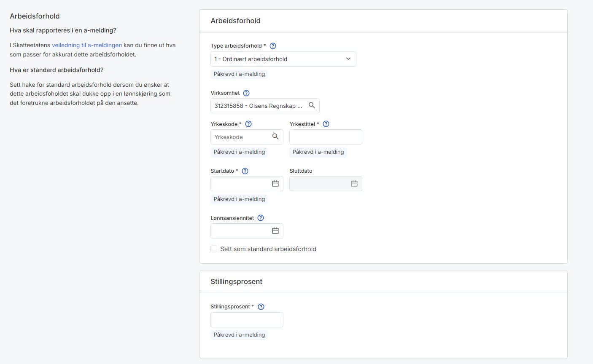
Task: Expand dropdown chevron for Ordinært arbeidsforhold
Action: point(348,59)
